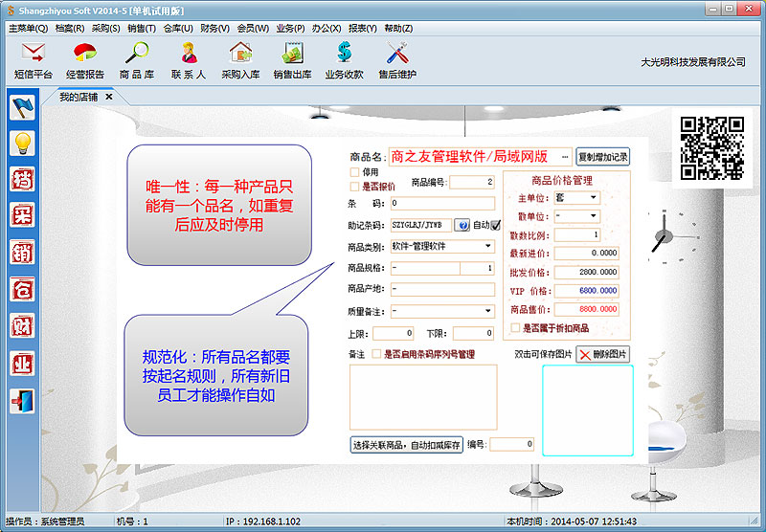Open the 短信平台 SMS platform toolbar icon
The width and height of the screenshot is (766, 532).
coord(33,60)
